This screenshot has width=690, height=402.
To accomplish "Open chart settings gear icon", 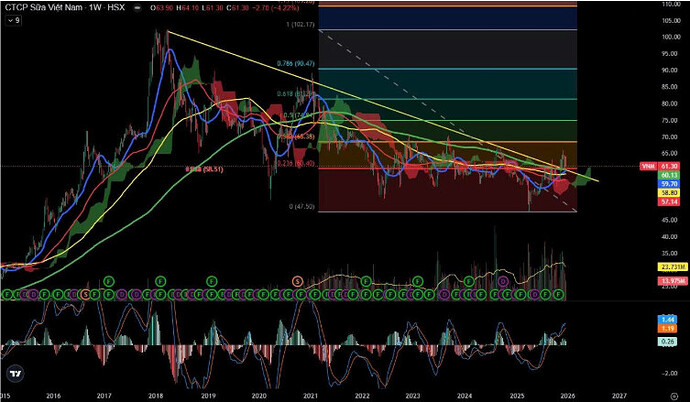I will pyautogui.click(x=674, y=396).
